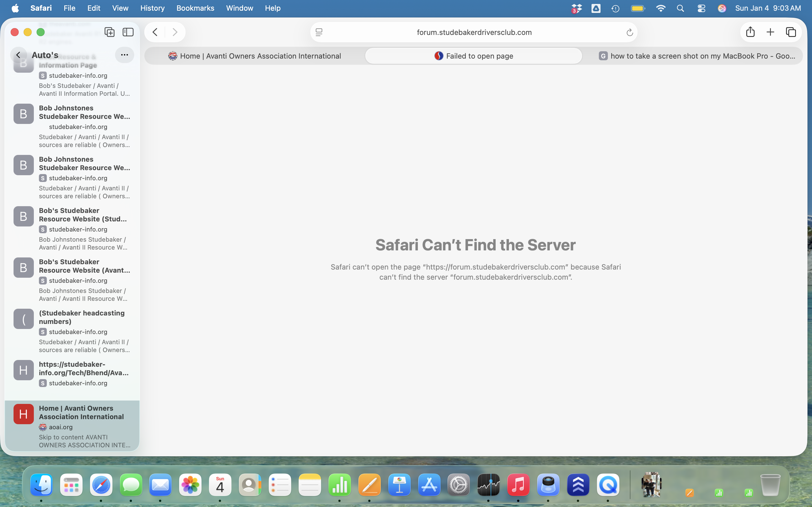Click the new tab group icon
This screenshot has height=507, width=812.
coord(109,32)
